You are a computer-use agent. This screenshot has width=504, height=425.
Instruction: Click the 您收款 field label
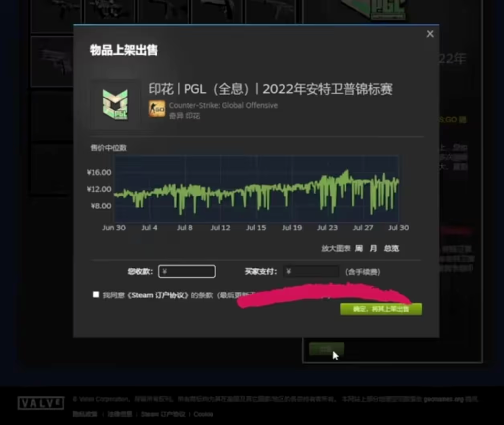pos(140,271)
